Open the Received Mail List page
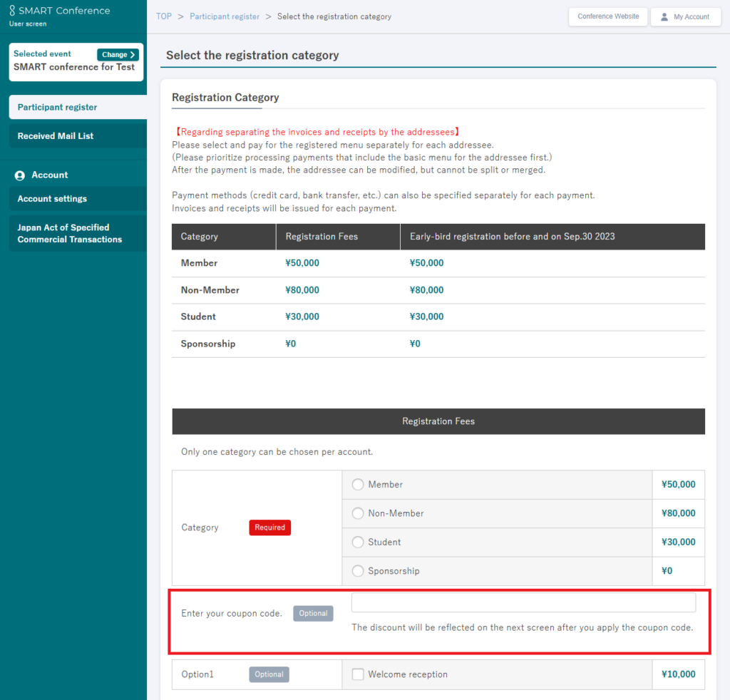This screenshot has width=730, height=700. click(x=57, y=135)
